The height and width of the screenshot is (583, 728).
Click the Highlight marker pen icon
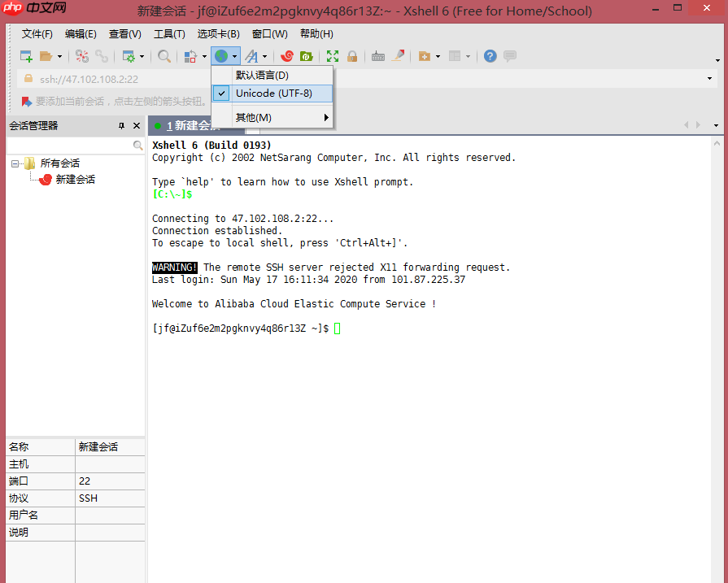398,56
